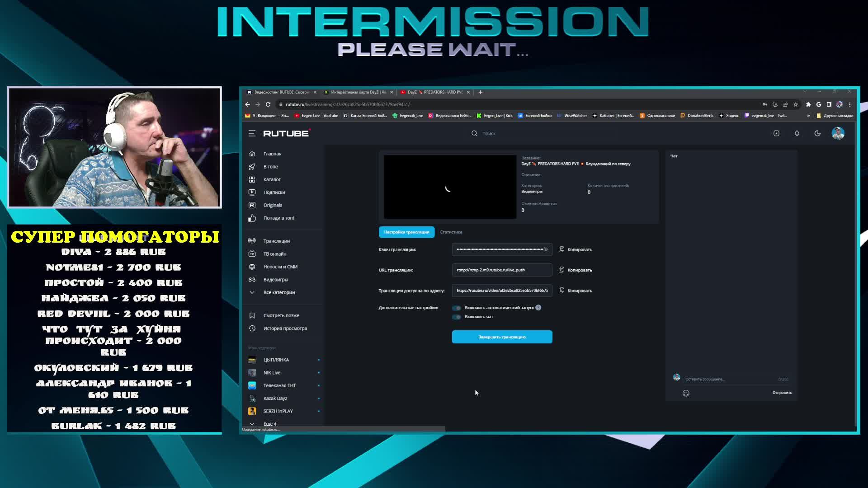Click the stream preview video player
868x488 pixels.
click(450, 187)
